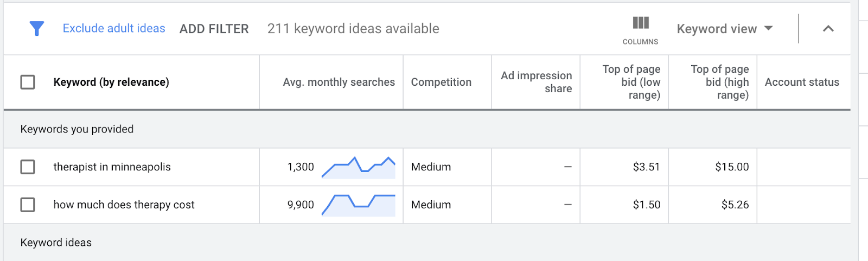Open the Columns selector icon
Image resolution: width=868 pixels, height=261 pixels.
[x=640, y=23]
